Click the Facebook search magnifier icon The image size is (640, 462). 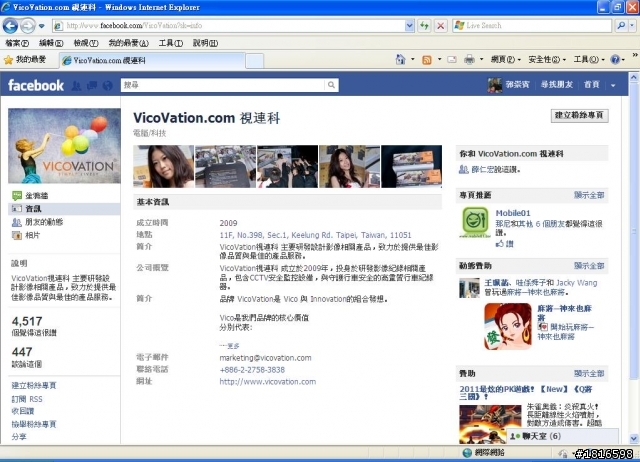331,85
